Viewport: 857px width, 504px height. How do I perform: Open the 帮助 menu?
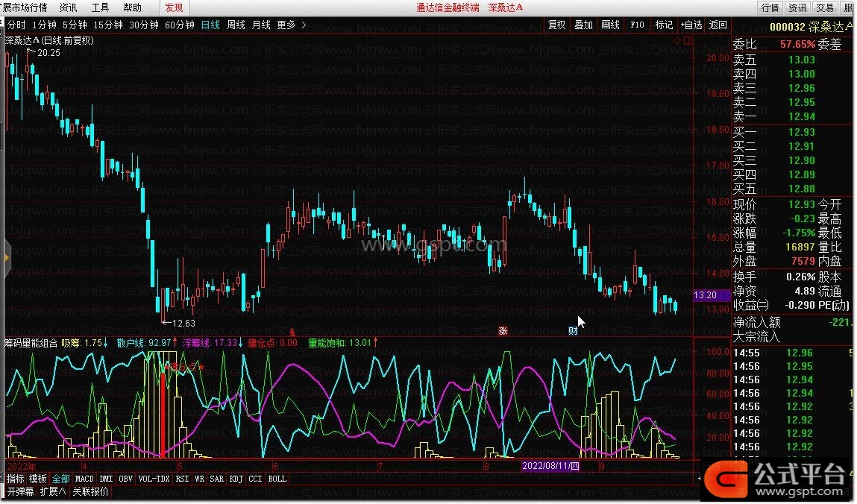[x=132, y=7]
